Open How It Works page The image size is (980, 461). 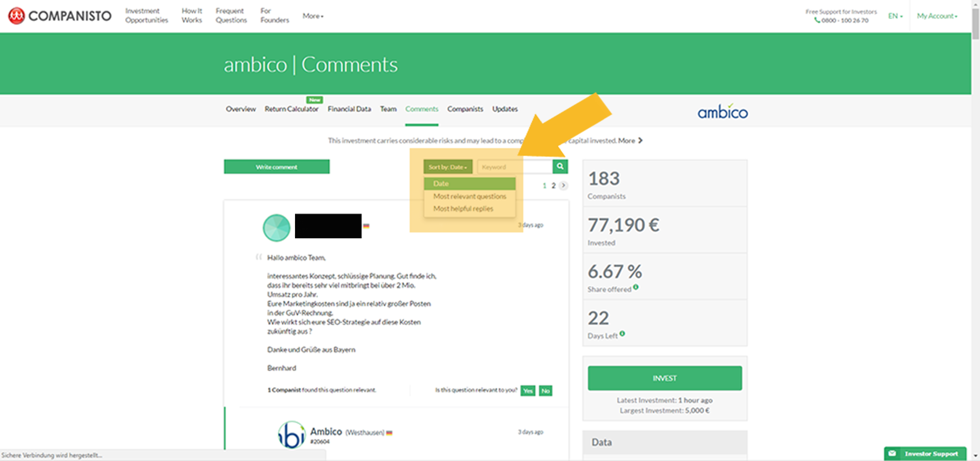coord(192,16)
